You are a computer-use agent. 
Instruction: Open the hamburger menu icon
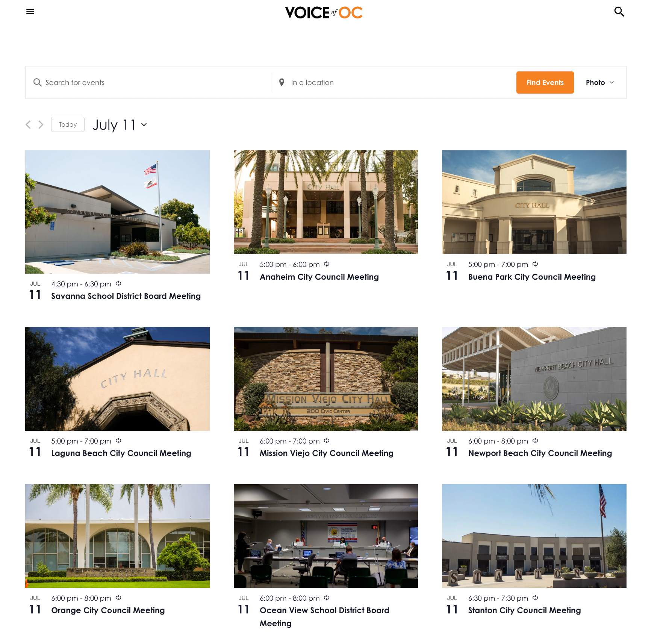(30, 12)
